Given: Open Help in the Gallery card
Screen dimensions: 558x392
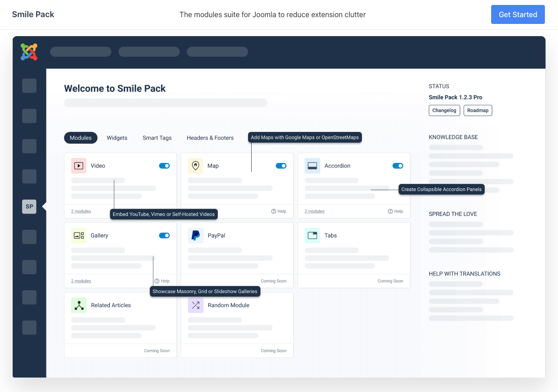Looking at the screenshot, I should pos(162,281).
